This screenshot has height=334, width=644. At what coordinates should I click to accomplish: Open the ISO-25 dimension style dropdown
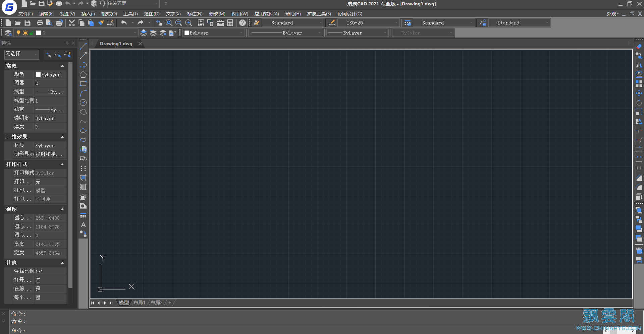click(x=369, y=23)
